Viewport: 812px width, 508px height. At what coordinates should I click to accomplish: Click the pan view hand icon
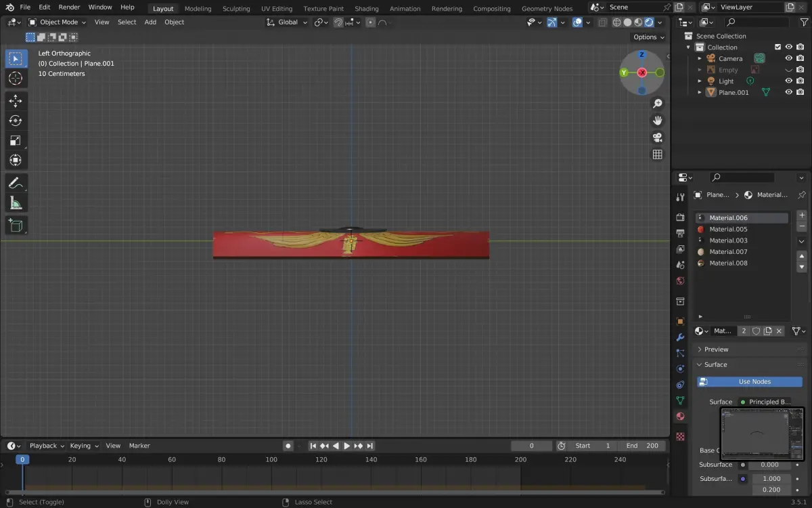click(x=657, y=121)
